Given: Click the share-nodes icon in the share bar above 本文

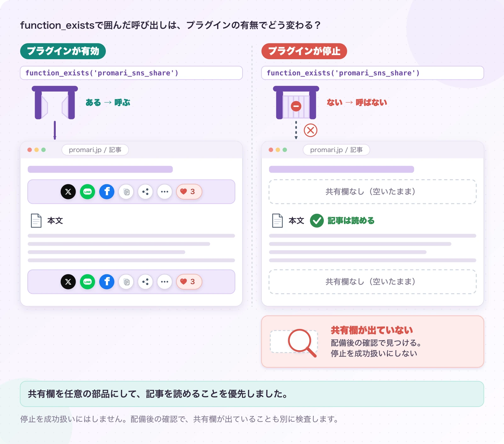Looking at the screenshot, I should click(145, 192).
